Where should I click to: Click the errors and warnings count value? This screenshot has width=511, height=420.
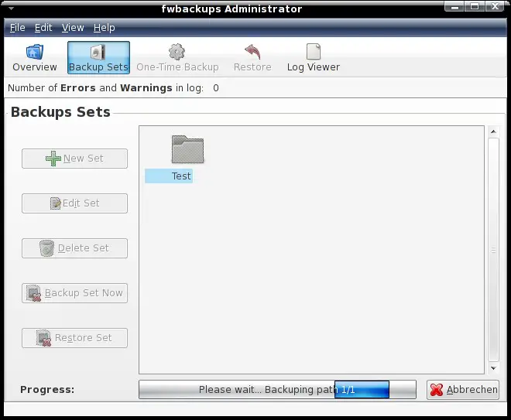click(216, 88)
